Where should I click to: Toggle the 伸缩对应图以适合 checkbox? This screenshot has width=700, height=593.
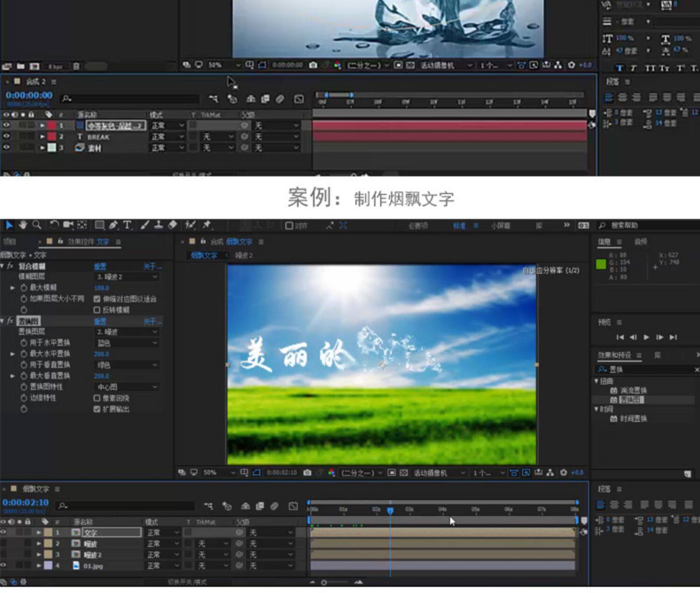pyautogui.click(x=97, y=299)
